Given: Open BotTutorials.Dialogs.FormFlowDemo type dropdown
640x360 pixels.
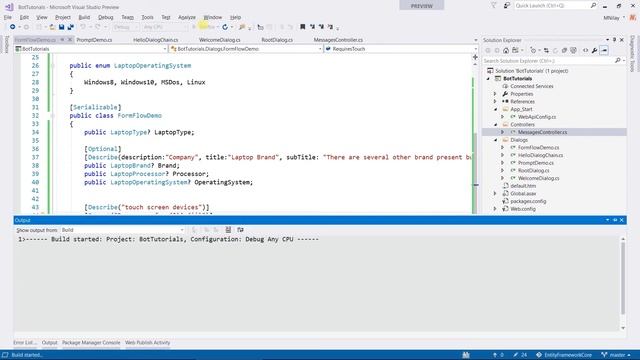Looking at the screenshot, I should (246, 49).
